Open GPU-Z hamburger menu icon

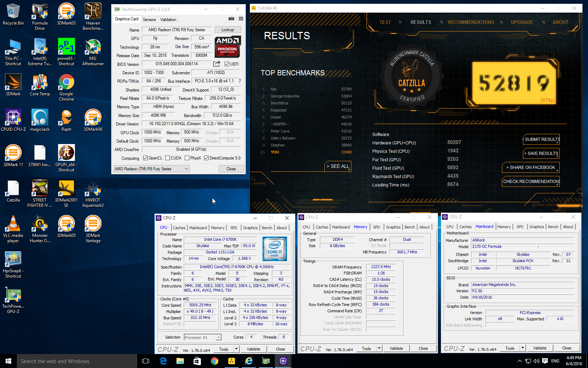point(241,19)
